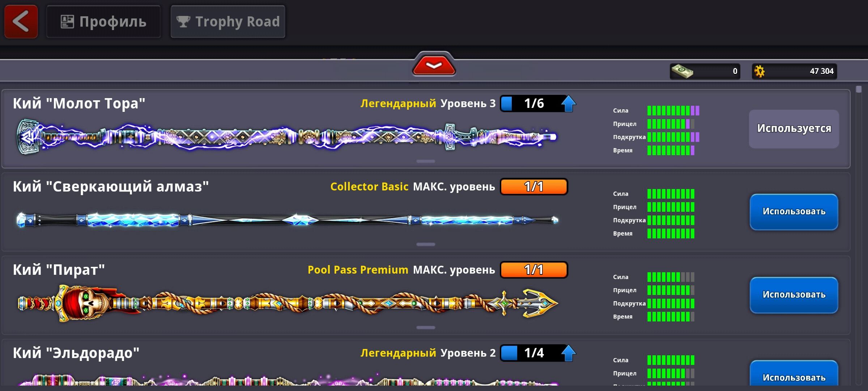Click the Прицел stat bar of Молот Тора
Screen dimensions: 868x391
[x=671, y=124]
